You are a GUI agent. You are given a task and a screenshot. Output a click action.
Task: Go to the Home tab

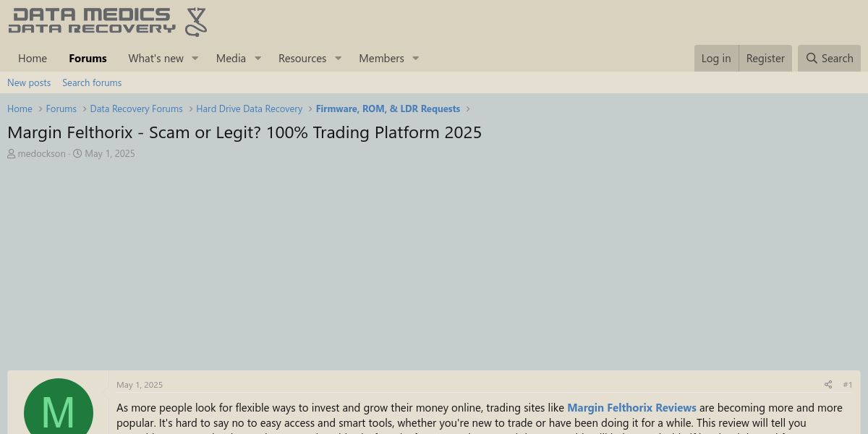pos(33,59)
